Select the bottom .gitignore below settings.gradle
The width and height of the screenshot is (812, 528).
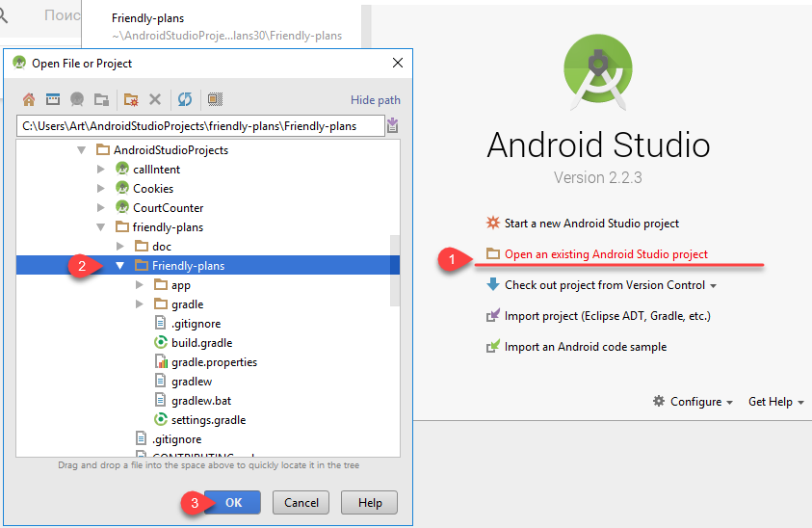pos(176,439)
